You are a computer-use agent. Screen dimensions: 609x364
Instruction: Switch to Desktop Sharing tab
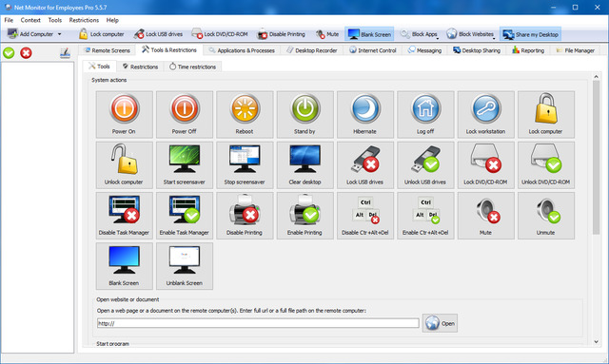point(477,50)
